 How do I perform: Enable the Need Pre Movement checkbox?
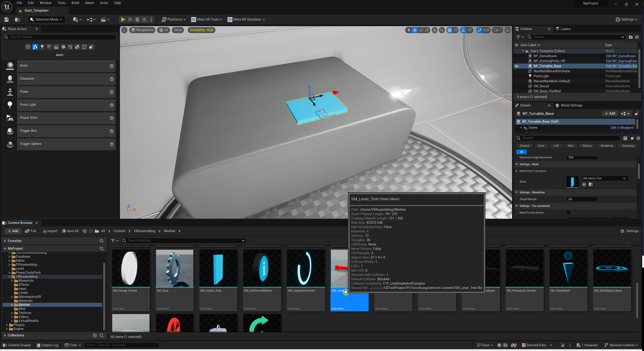coord(568,213)
